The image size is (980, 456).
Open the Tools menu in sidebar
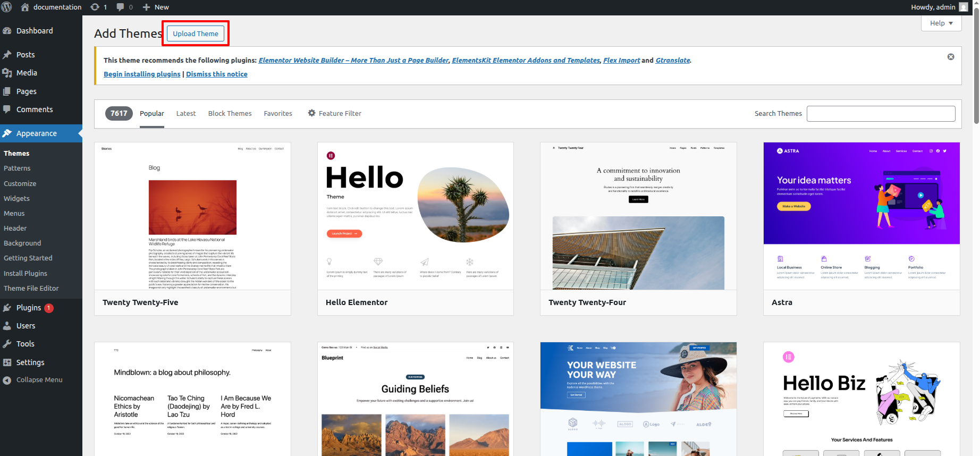pyautogui.click(x=25, y=344)
